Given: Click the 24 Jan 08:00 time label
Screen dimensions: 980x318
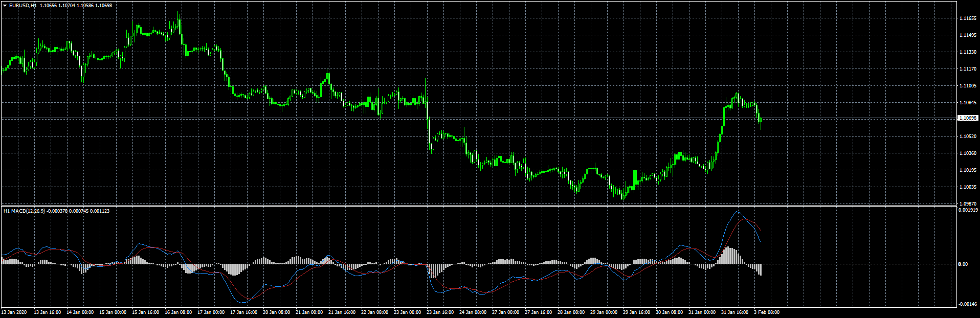Looking at the screenshot, I should 473,312.
